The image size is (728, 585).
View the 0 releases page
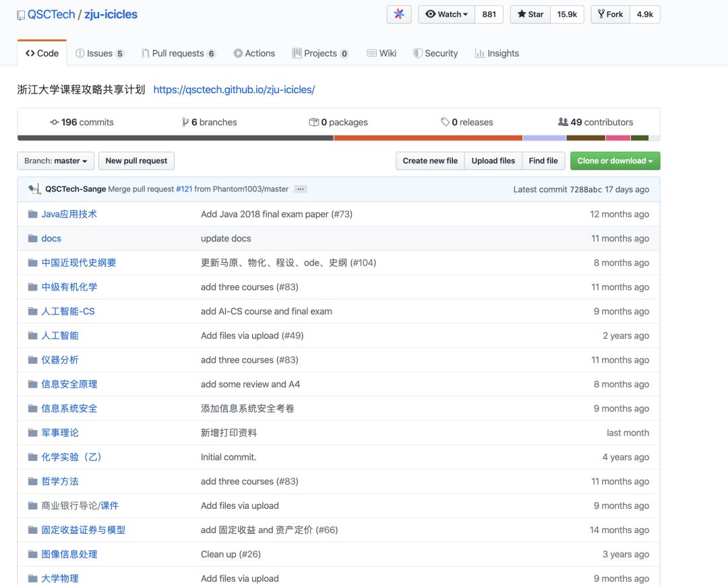pyautogui.click(x=466, y=122)
